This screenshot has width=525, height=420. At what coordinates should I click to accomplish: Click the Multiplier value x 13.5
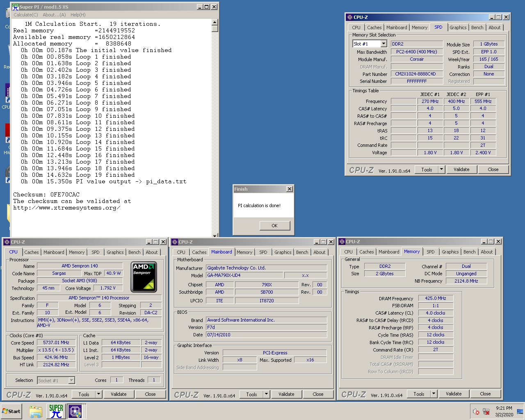[56, 350]
